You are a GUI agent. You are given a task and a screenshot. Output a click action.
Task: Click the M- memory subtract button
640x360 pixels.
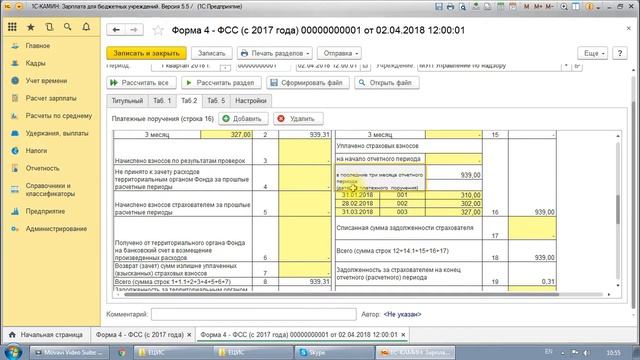(549, 7)
